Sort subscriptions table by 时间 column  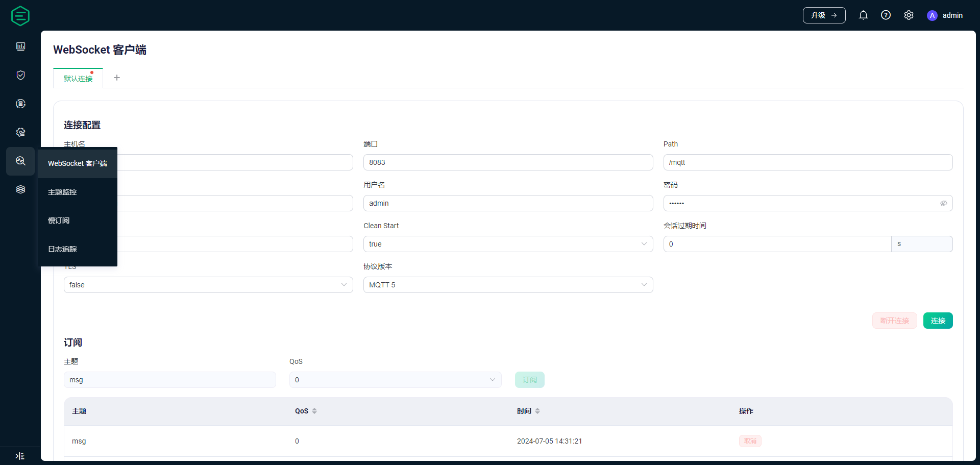coord(537,411)
